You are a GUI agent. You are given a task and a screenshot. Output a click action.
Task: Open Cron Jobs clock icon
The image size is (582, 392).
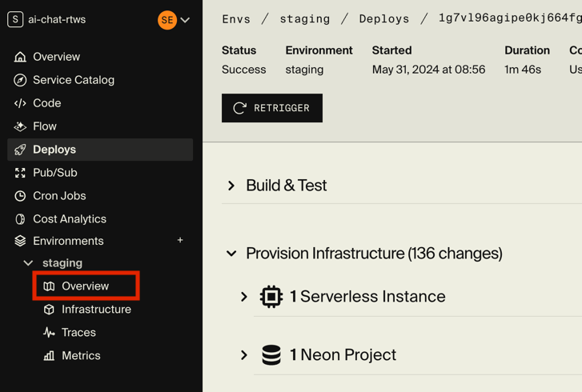(x=20, y=196)
